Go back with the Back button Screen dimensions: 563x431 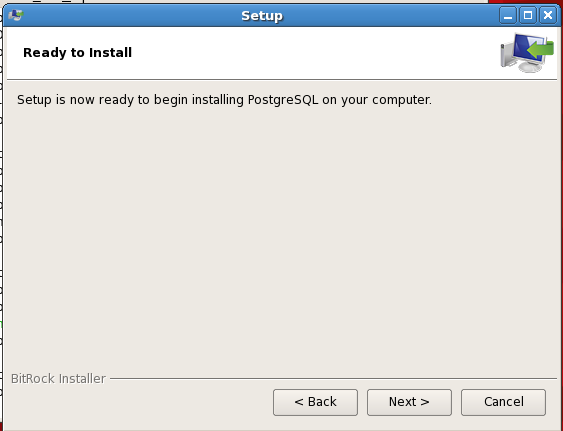[x=315, y=402]
